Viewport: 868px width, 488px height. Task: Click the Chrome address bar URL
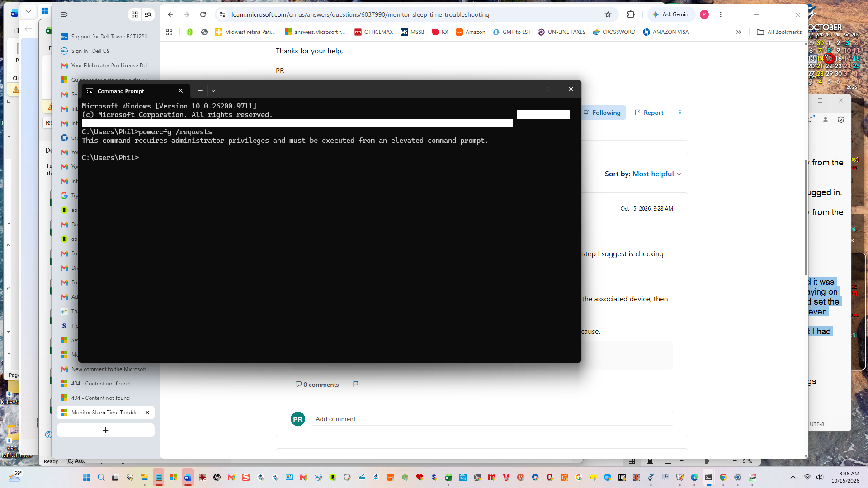coord(360,14)
